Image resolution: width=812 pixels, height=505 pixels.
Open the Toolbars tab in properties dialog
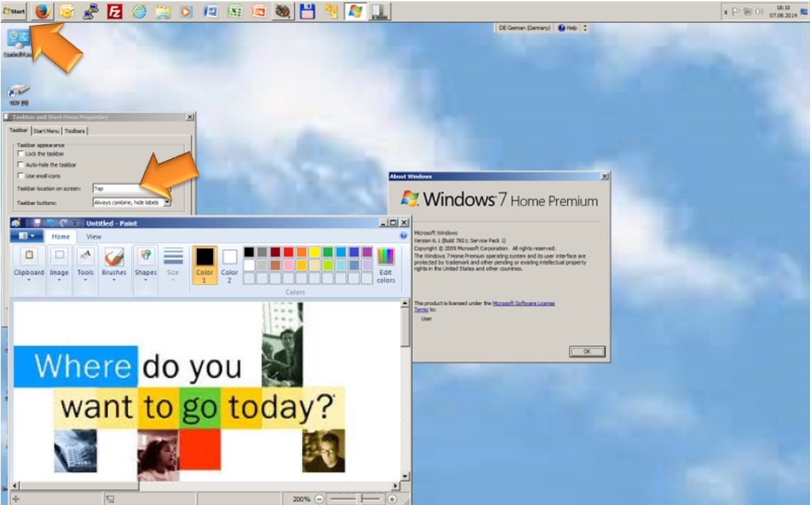[74, 131]
